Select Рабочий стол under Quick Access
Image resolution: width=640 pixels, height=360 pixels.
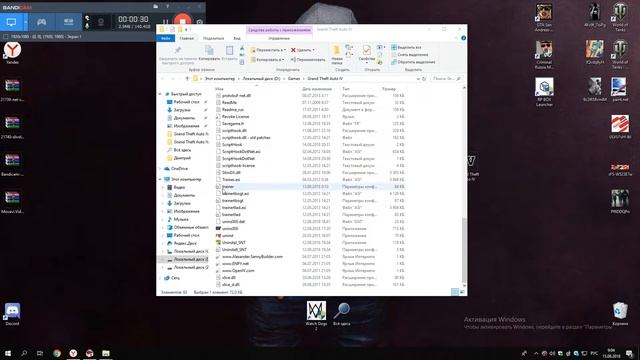(x=186, y=102)
